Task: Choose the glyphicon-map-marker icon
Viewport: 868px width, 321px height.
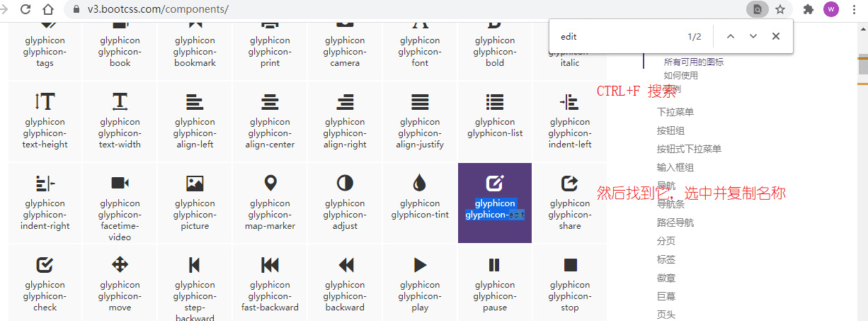Action: (270, 184)
